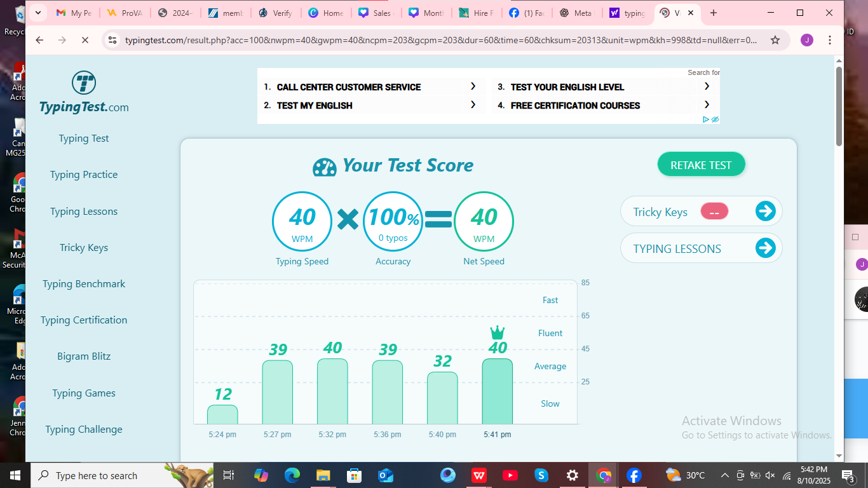Open the tab search dropdown arrow
Viewport: 868px width, 488px height.
[37, 12]
